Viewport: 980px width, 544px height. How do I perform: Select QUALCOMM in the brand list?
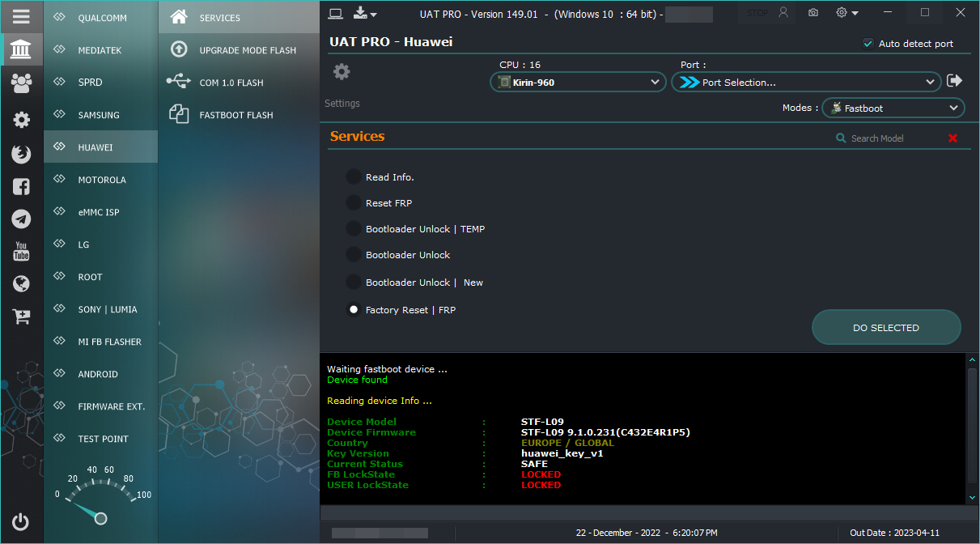point(100,17)
